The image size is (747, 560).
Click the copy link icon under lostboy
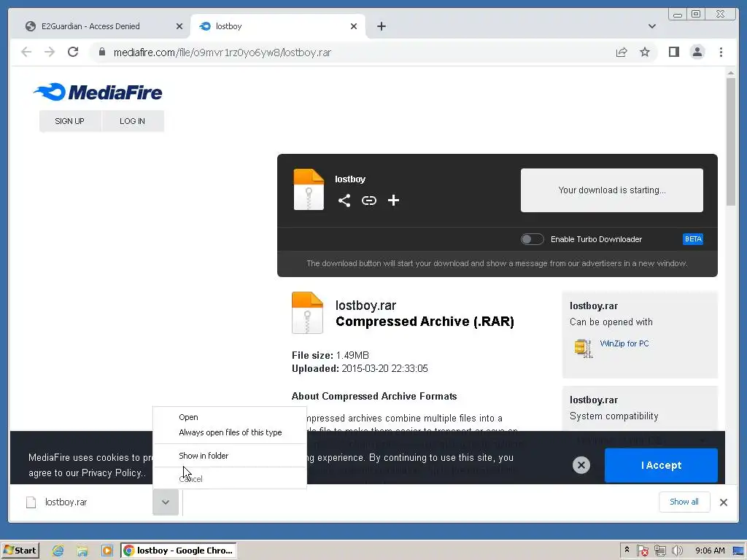[368, 201]
